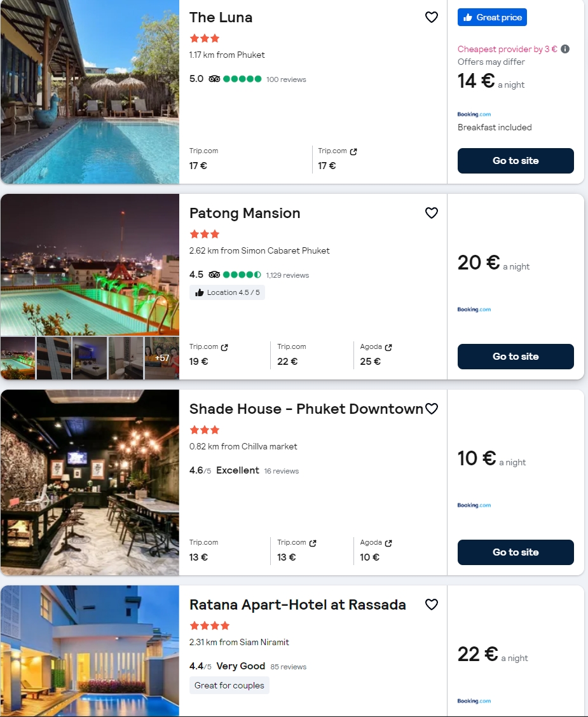This screenshot has width=588, height=717.
Task: View first Patong Mansion pool thumbnail
Action: point(18,358)
